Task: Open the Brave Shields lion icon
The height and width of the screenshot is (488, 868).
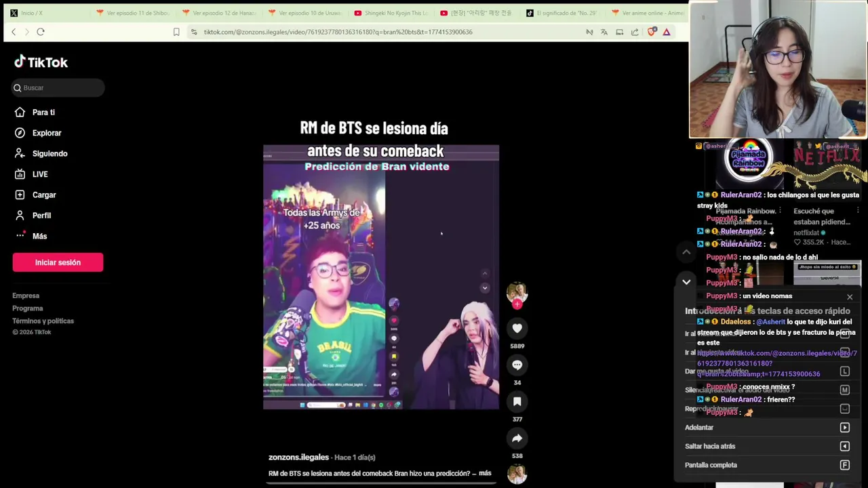Action: click(652, 32)
